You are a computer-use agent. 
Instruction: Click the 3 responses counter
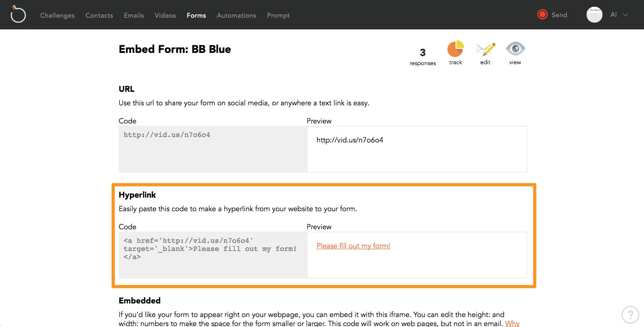423,57
